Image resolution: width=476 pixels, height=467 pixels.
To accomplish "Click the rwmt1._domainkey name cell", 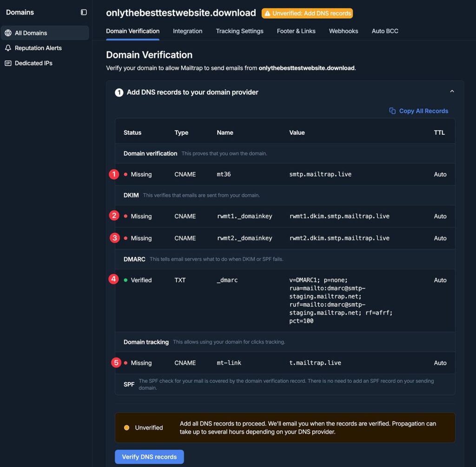I will point(245,216).
